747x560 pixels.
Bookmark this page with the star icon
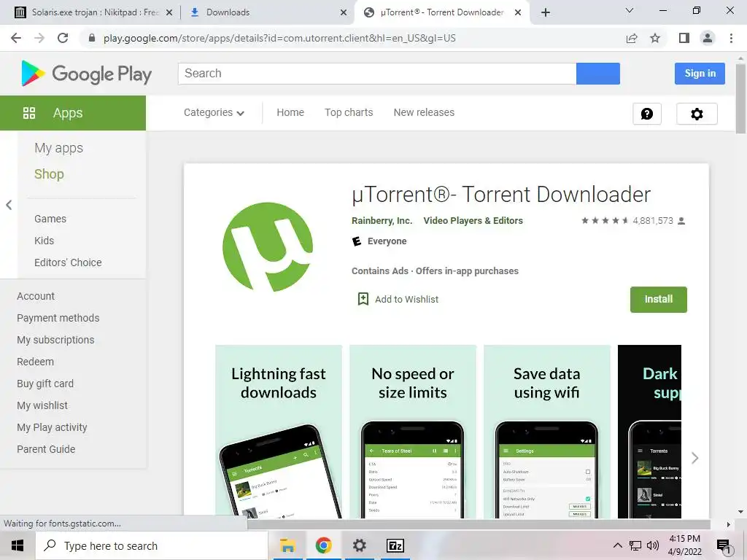tap(655, 38)
